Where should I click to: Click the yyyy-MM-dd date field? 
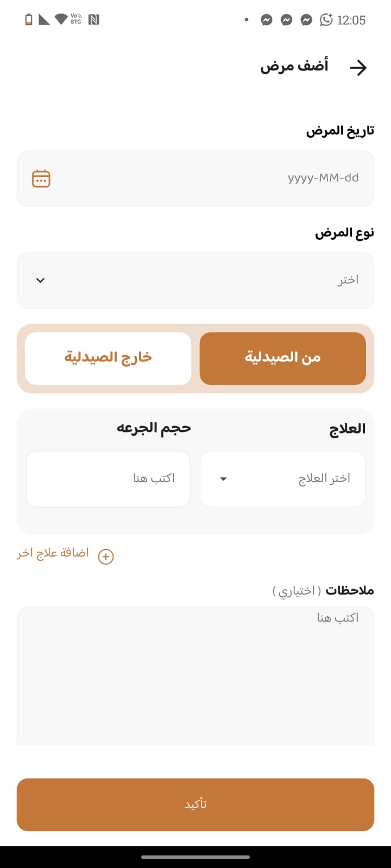tap(195, 178)
